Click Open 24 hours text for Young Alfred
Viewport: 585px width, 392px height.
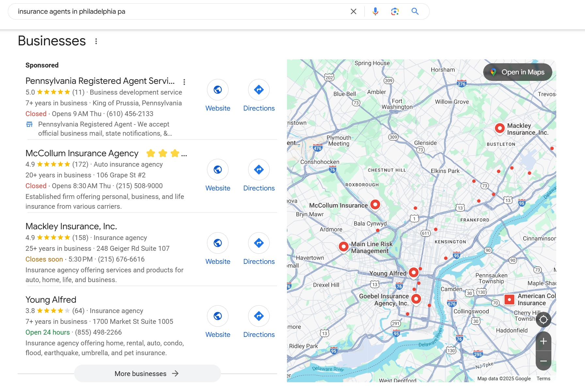point(48,332)
